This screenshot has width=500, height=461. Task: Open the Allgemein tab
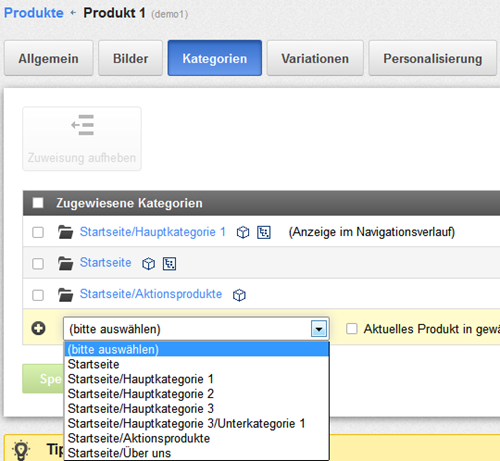coord(48,58)
